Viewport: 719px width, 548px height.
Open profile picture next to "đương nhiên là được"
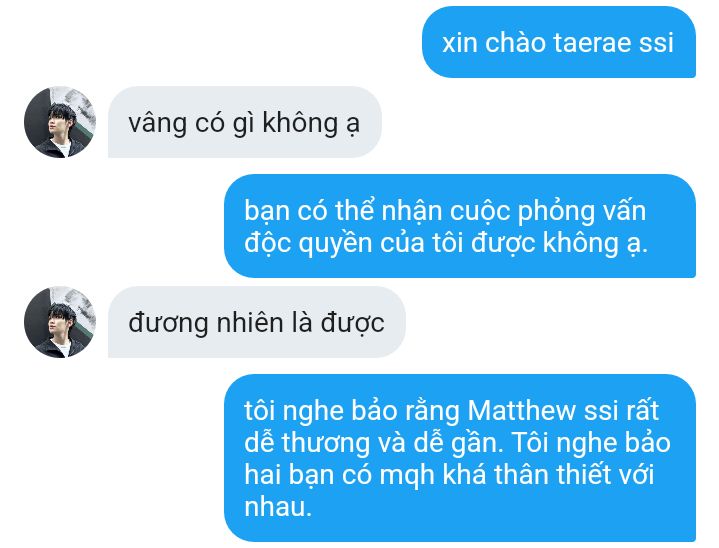pos(60,322)
